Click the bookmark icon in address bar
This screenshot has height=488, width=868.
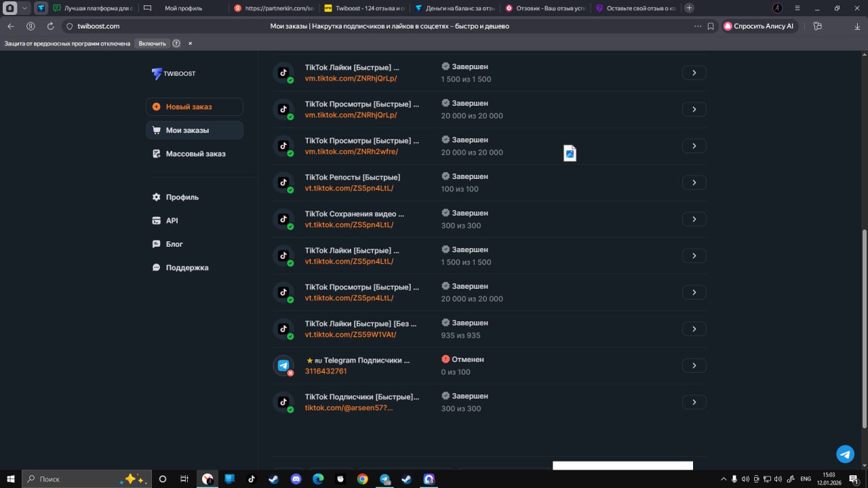coord(711,26)
